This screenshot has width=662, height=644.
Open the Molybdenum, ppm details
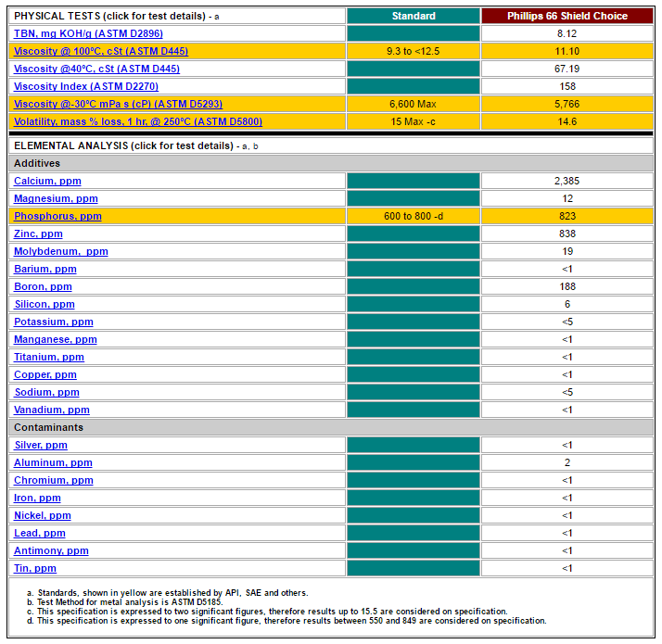(x=61, y=251)
